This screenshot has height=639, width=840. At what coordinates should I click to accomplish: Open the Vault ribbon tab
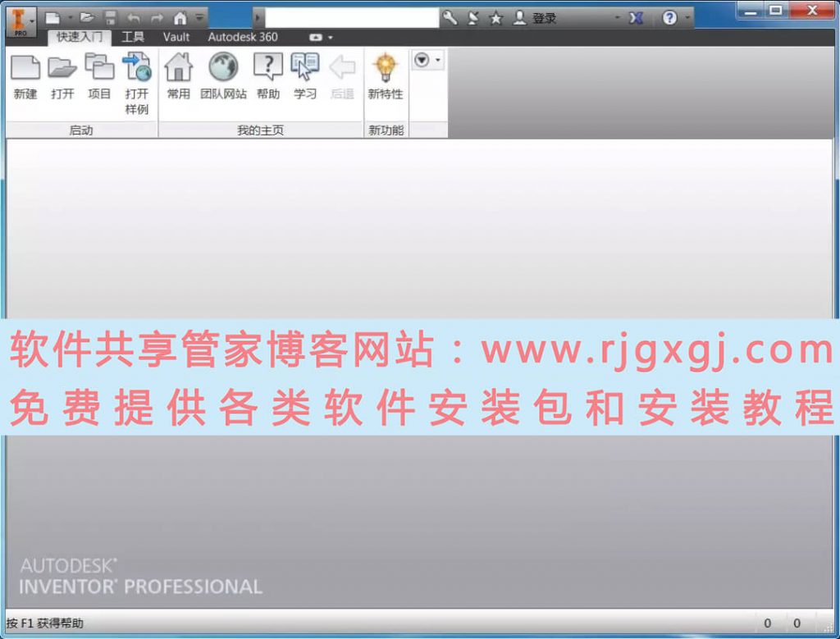(x=176, y=37)
